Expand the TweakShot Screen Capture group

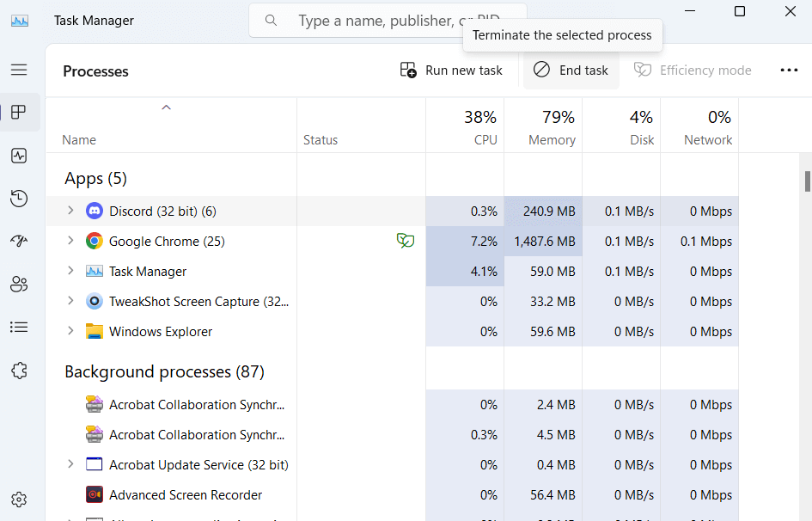pyautogui.click(x=71, y=300)
